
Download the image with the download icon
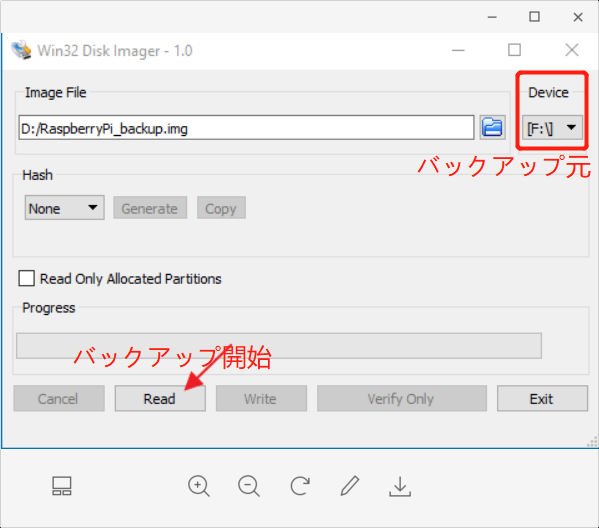pos(400,486)
